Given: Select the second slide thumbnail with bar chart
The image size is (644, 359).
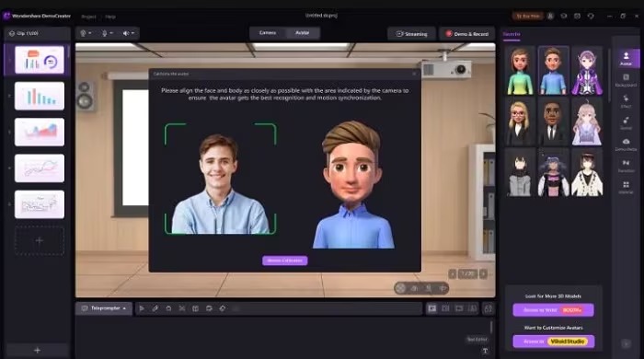Looking at the screenshot, I should point(40,96).
